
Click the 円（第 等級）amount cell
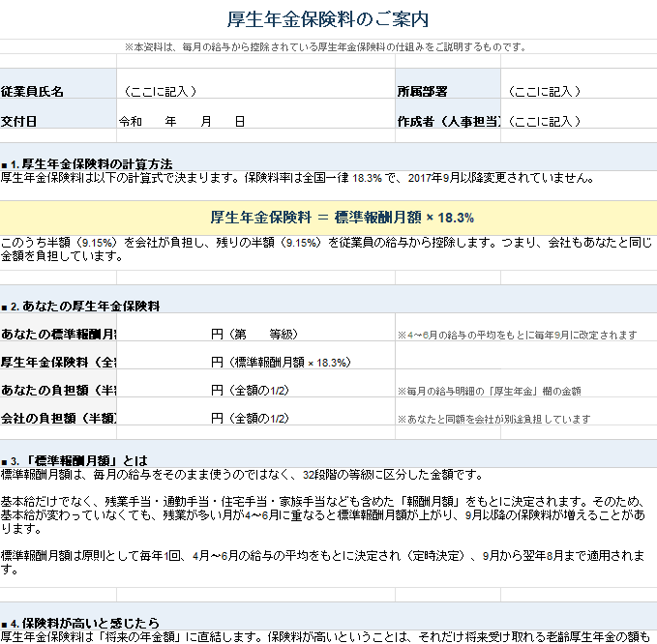pyautogui.click(x=255, y=335)
